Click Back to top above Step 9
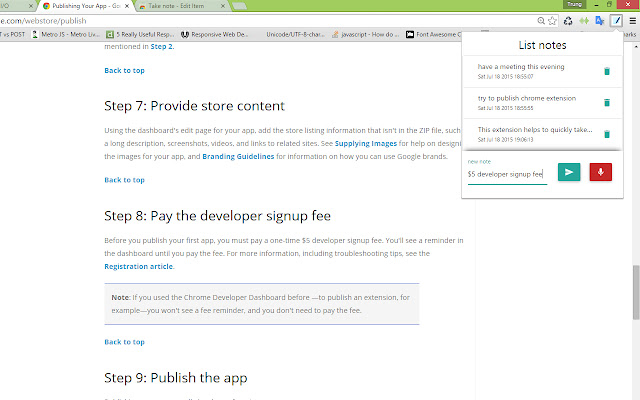 (x=124, y=342)
